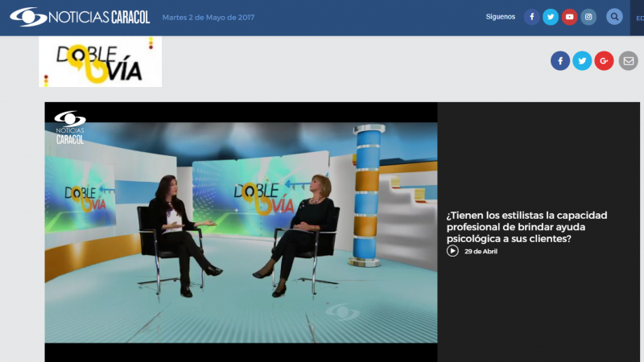The height and width of the screenshot is (362, 644).
Task: Click the date 'Martes 2 de Mayo de 2017'
Action: 208,17
